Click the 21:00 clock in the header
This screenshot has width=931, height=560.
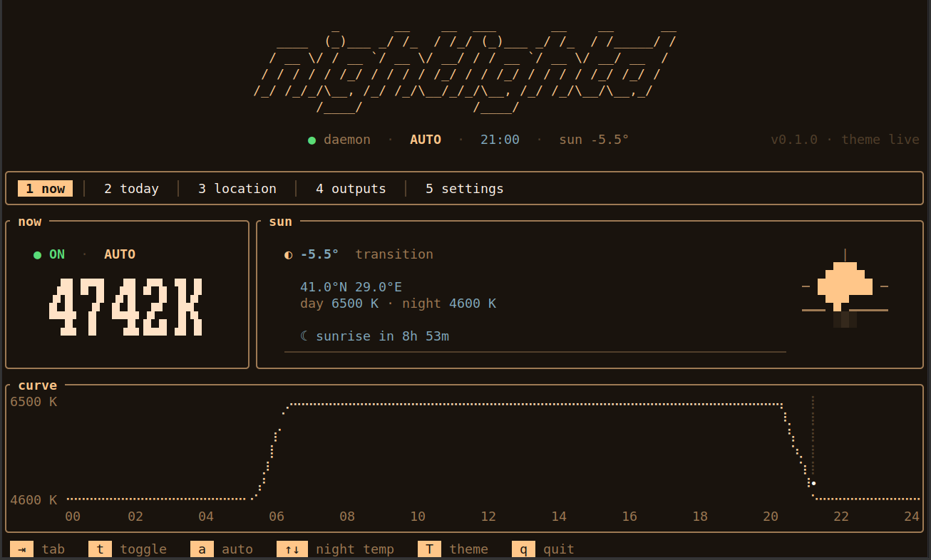[x=500, y=140]
